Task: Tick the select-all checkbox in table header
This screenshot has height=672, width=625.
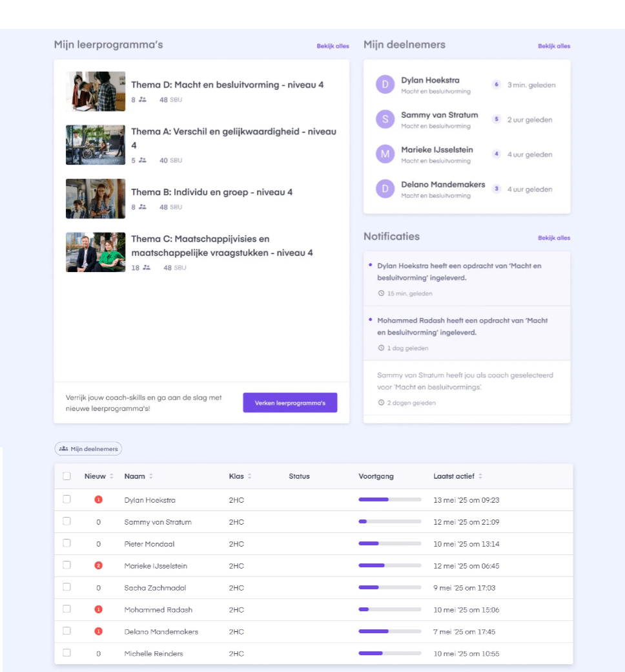Action: point(67,476)
